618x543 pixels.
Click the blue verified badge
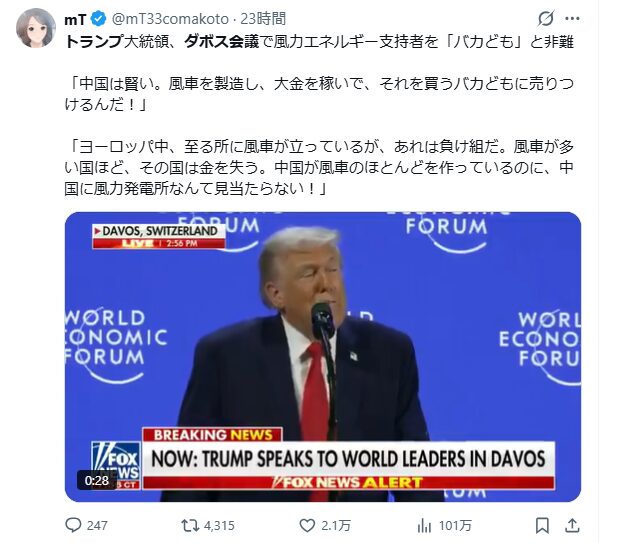coord(98,19)
